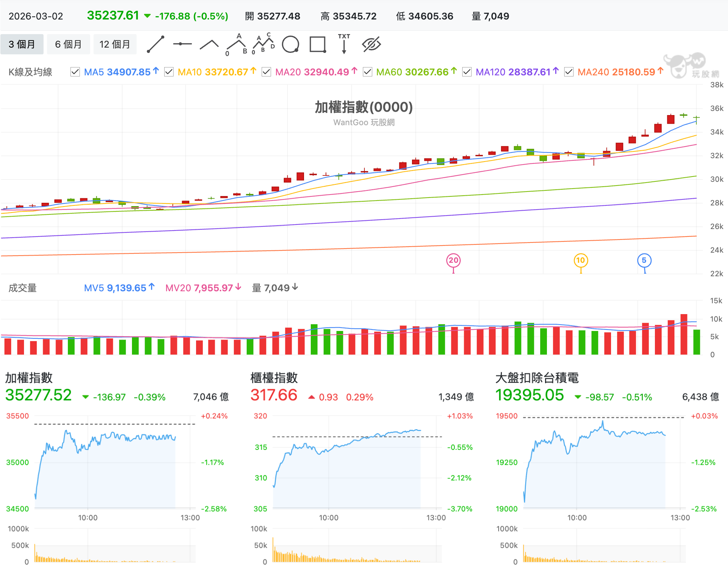Pick the 0-A-B wave pattern tool

coord(237,45)
